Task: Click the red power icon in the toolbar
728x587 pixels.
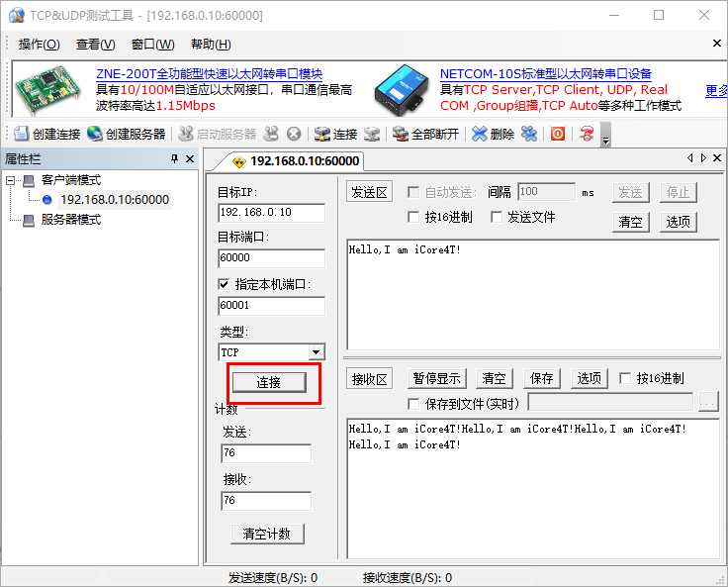Action: coord(558,134)
